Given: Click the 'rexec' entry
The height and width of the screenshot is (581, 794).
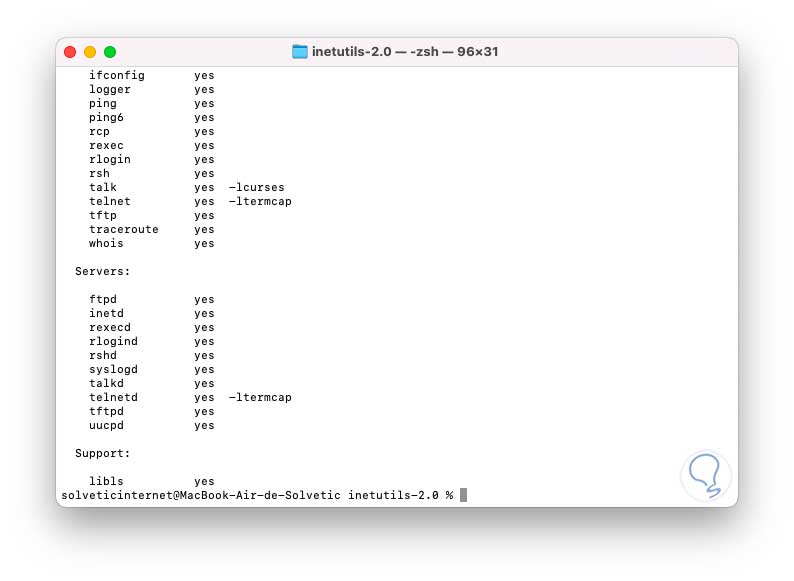Looking at the screenshot, I should pyautogui.click(x=106, y=145).
